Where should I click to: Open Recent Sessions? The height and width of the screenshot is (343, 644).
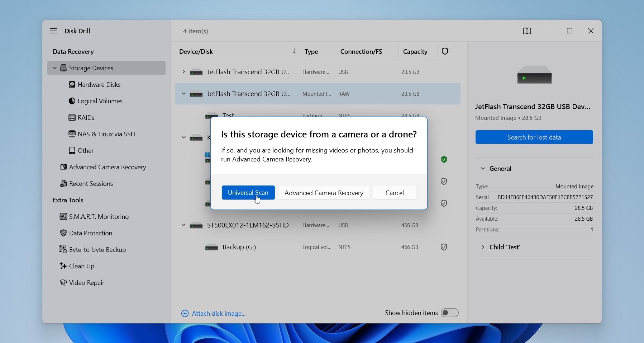[x=86, y=184]
